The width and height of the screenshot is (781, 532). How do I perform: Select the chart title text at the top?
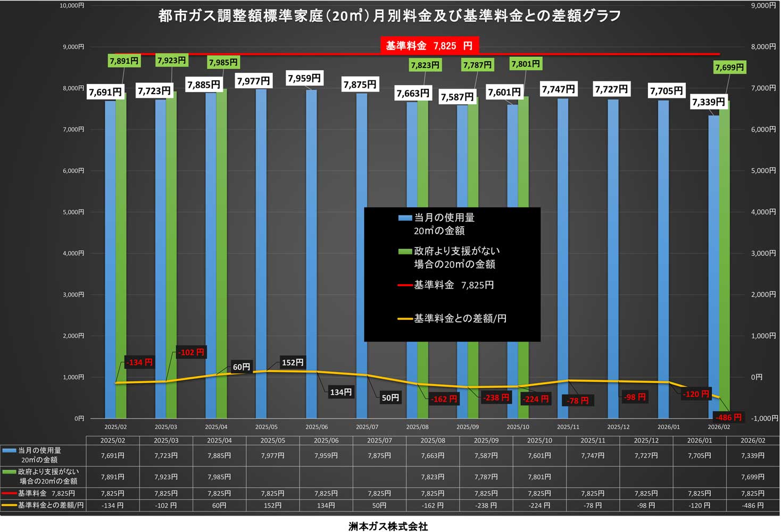[389, 16]
